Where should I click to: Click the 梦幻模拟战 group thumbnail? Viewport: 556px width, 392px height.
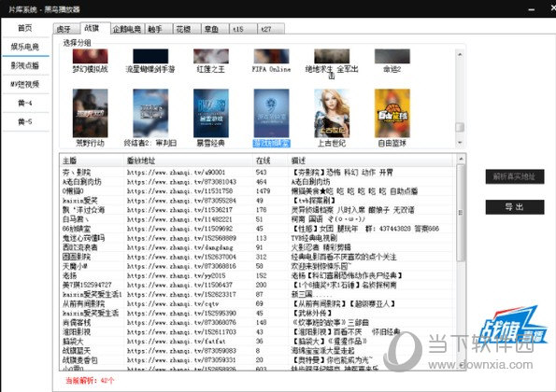(x=90, y=56)
